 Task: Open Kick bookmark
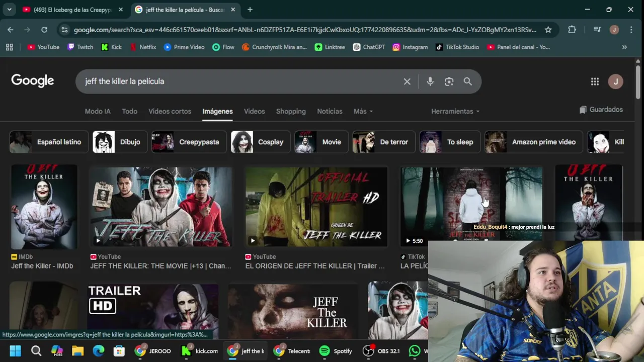111,47
